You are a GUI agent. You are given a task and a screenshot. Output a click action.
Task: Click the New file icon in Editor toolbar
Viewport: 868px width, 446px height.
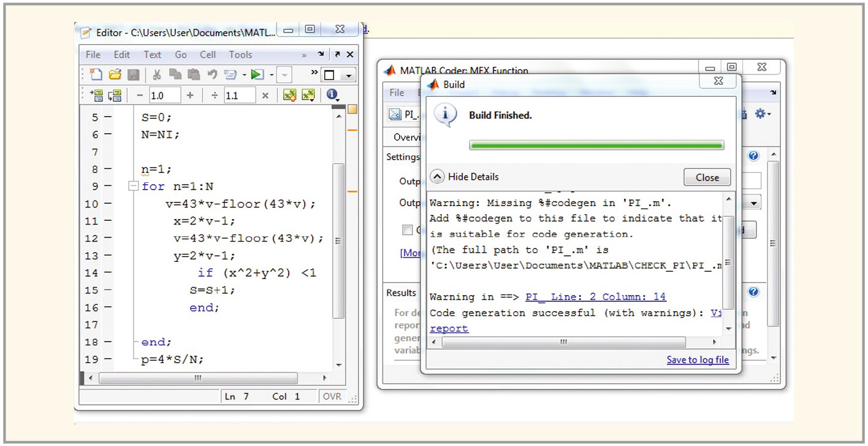pos(96,74)
